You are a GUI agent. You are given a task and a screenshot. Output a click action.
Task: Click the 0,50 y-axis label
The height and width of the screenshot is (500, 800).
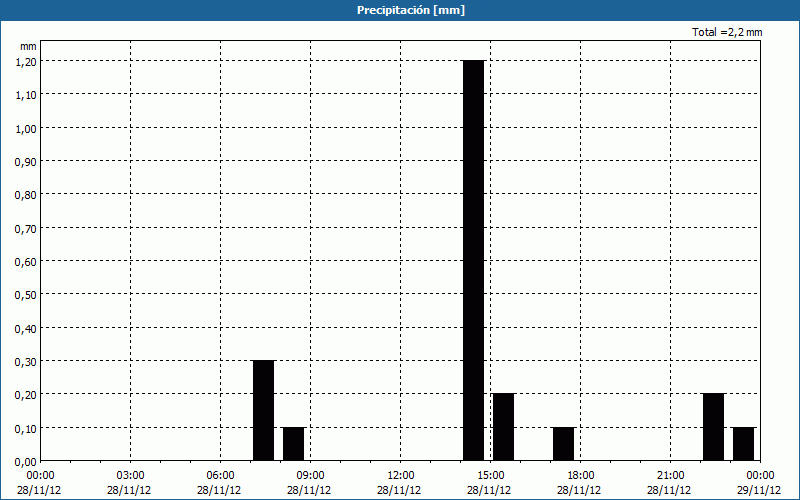click(26, 294)
